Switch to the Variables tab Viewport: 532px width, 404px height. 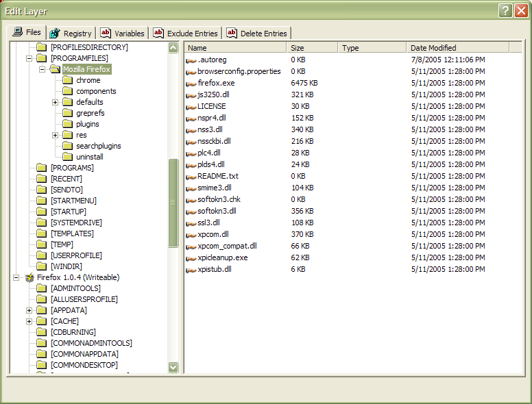[x=123, y=33]
